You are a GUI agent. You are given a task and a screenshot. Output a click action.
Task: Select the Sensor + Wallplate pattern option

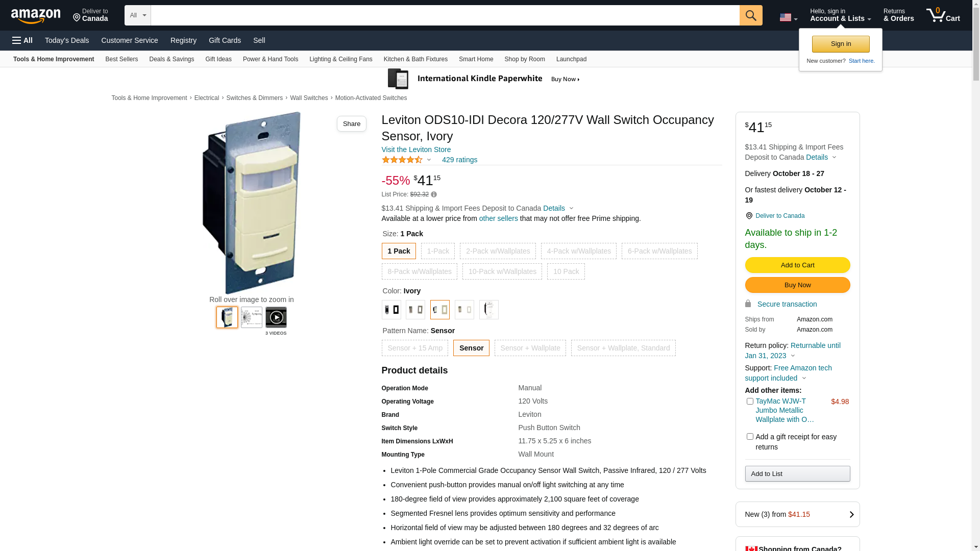(x=530, y=348)
